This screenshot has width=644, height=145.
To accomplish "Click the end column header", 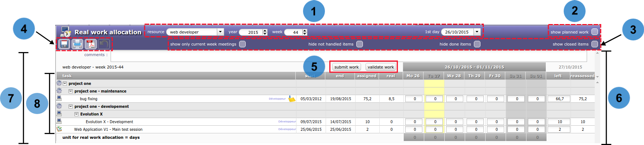I will click(x=340, y=76).
